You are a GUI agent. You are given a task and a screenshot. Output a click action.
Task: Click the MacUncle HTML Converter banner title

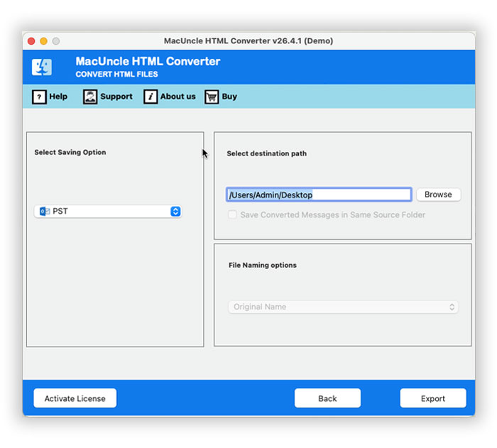pyautogui.click(x=148, y=61)
